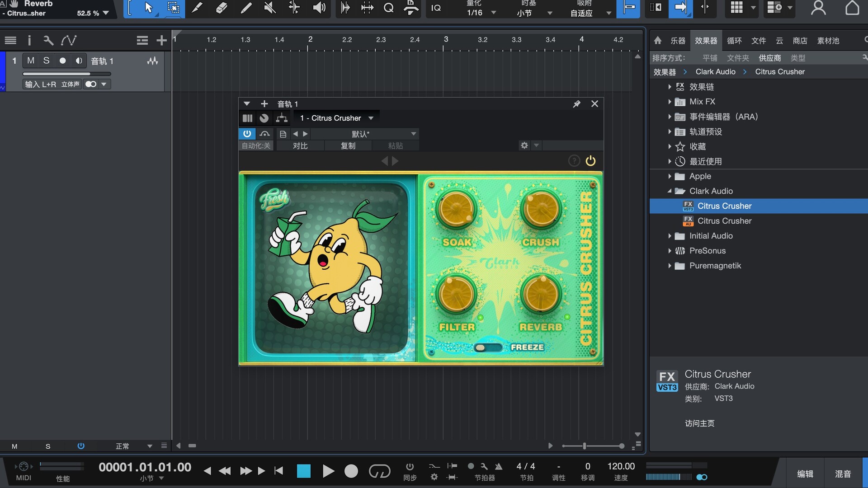Open the track inspector info icon

(29, 41)
